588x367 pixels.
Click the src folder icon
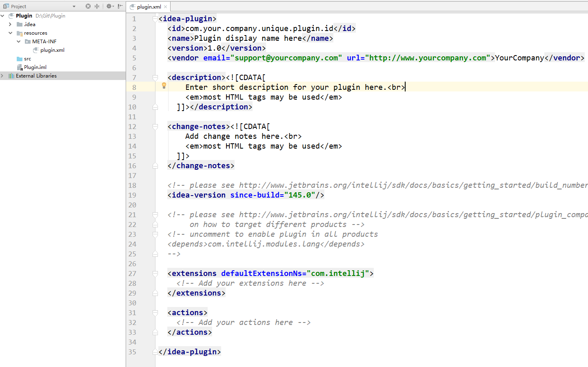(20, 59)
